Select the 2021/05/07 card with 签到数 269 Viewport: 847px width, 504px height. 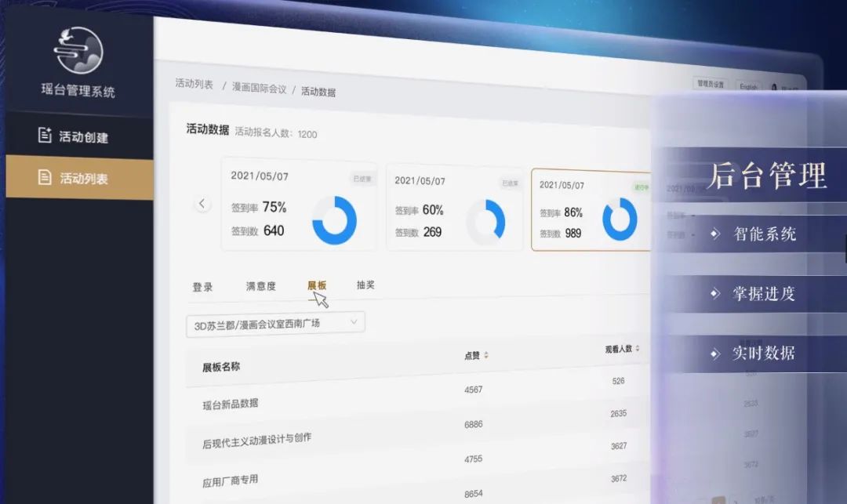455,208
